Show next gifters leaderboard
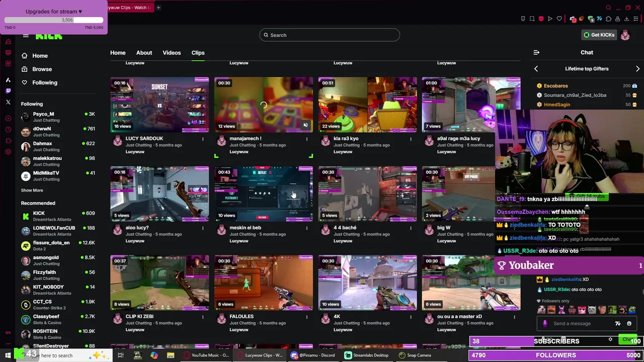This screenshot has width=644, height=362. point(637,68)
